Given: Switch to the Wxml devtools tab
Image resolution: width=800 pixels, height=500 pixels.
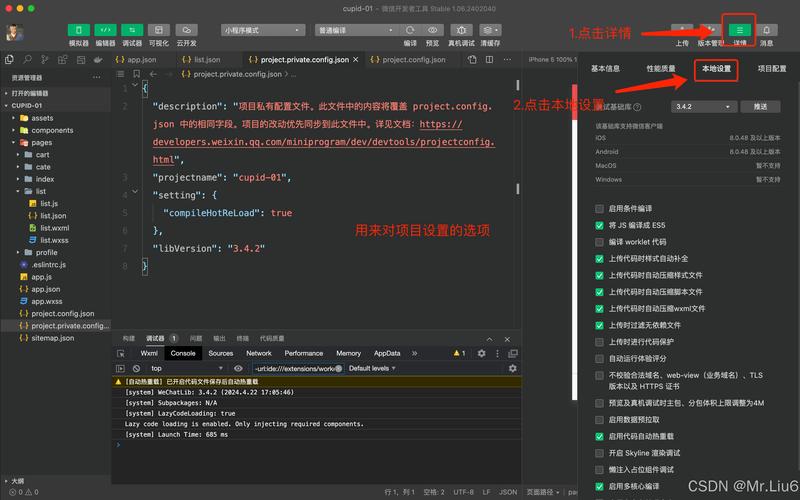Looking at the screenshot, I should click(x=149, y=353).
